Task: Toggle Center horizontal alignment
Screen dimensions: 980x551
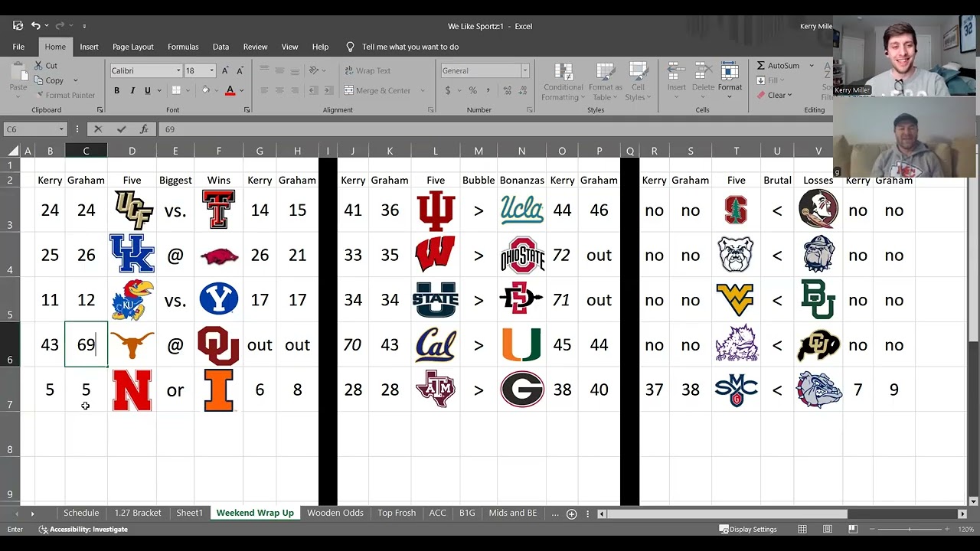Action: (279, 90)
